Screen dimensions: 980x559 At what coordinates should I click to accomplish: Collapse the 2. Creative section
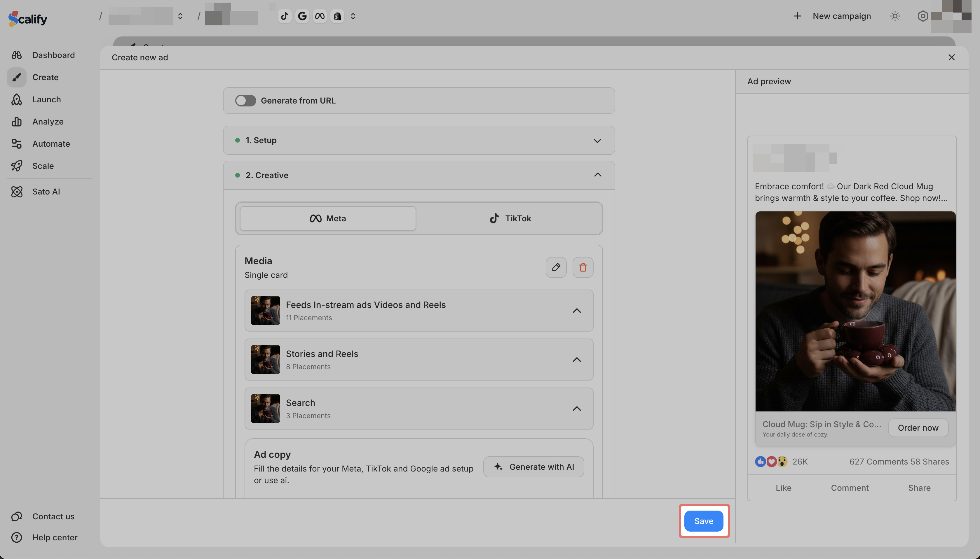pos(597,175)
